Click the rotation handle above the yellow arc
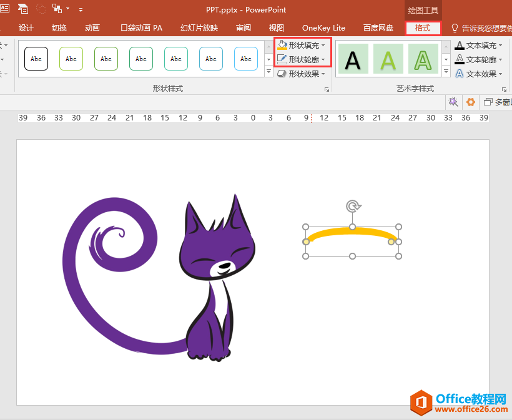The image size is (512, 420). pyautogui.click(x=353, y=206)
